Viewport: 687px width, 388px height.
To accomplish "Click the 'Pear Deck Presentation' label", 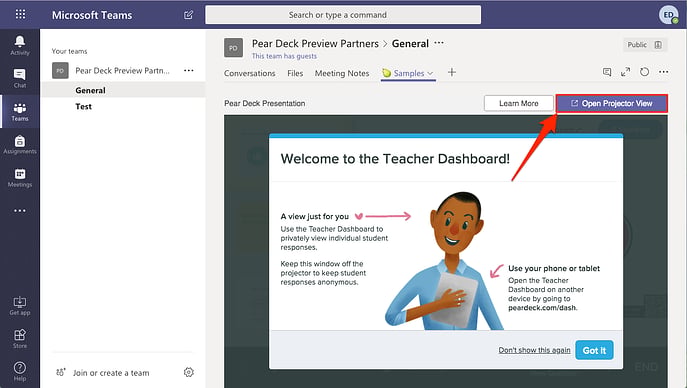I will tap(265, 103).
